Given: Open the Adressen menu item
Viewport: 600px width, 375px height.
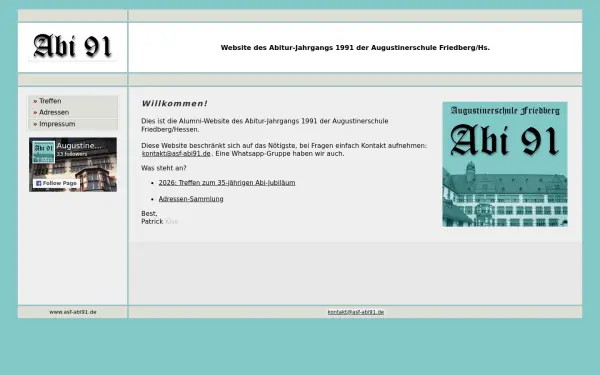Looking at the screenshot, I should pyautogui.click(x=73, y=112).
